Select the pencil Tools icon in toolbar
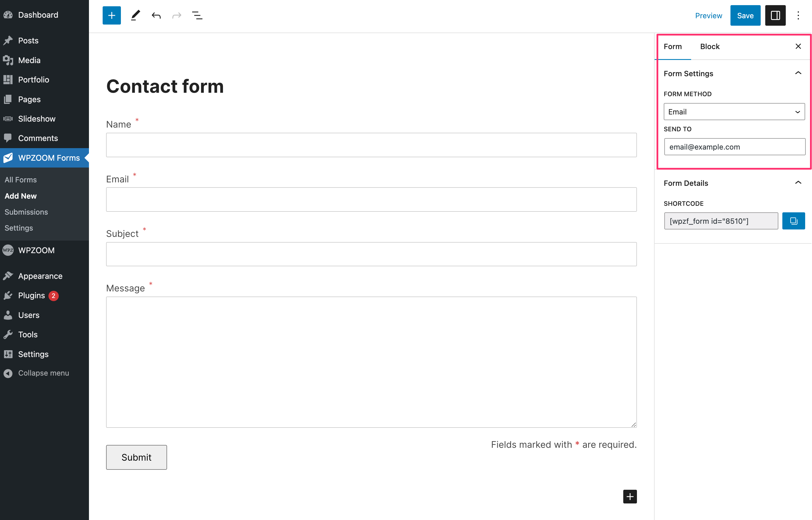 pos(135,15)
